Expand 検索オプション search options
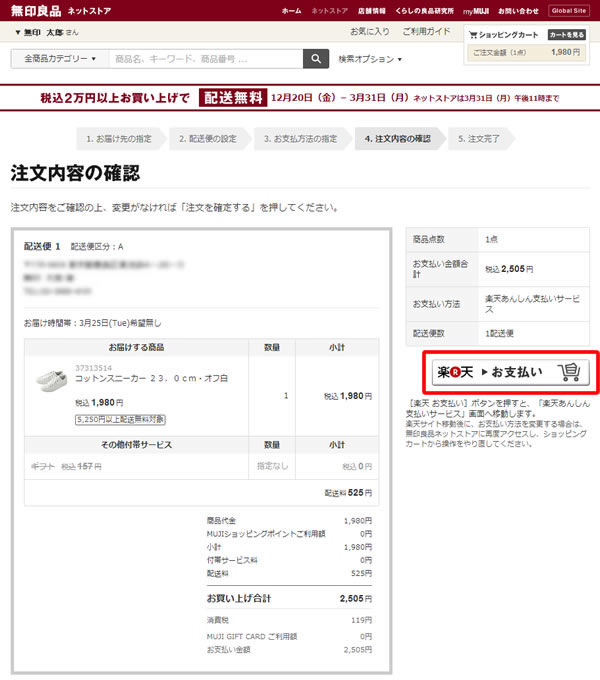Viewport: 600px width, 680px height. [369, 59]
